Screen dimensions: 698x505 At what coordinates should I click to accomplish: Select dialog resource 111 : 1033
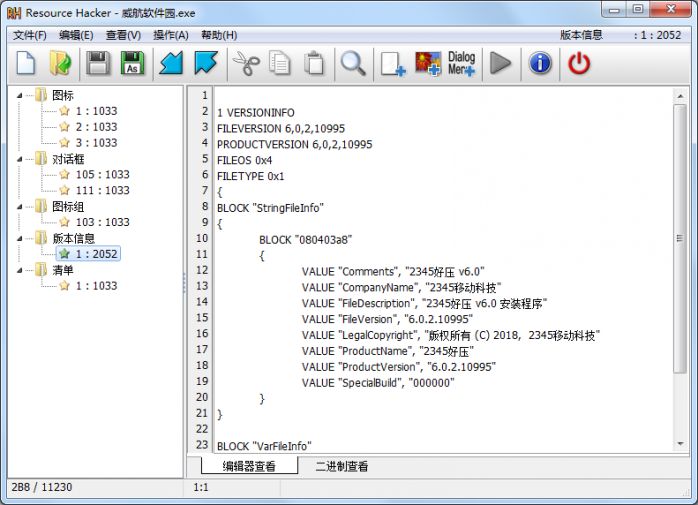[x=94, y=191]
